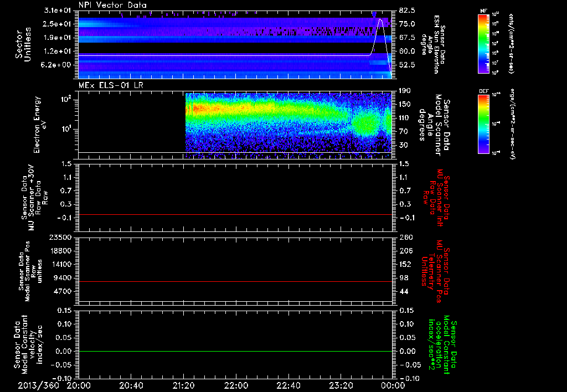The height and width of the screenshot is (392, 567).
Task: Select the "ESH Sun Elevation Angle" axis title
Action: coord(433,44)
